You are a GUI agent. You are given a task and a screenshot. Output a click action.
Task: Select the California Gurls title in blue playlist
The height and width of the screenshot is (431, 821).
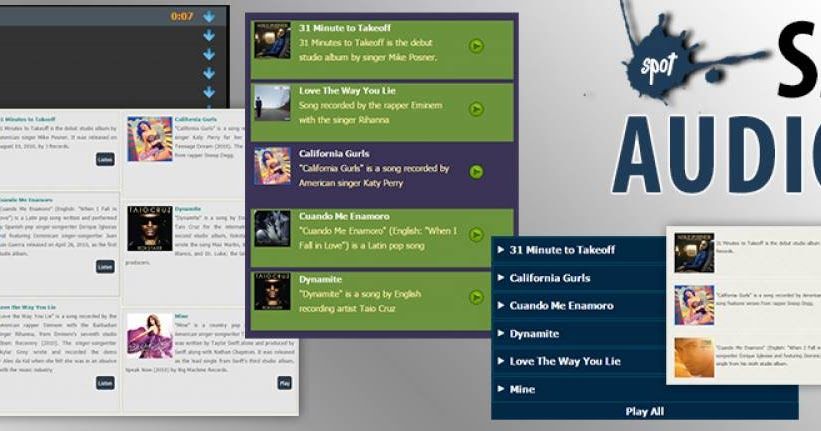pos(550,278)
